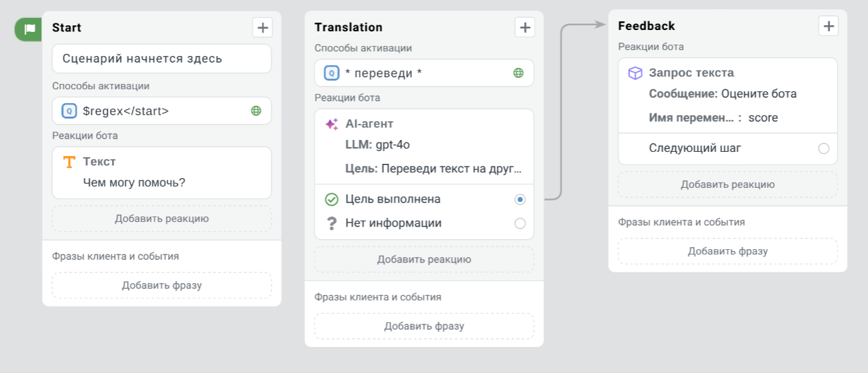Click the Сценарий начнется здесь field
This screenshot has height=373, width=868.
161,59
